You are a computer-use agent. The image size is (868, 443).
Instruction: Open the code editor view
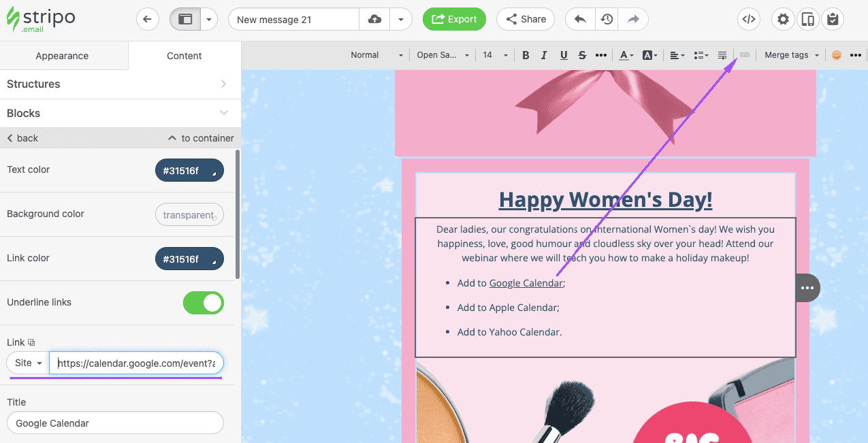748,19
